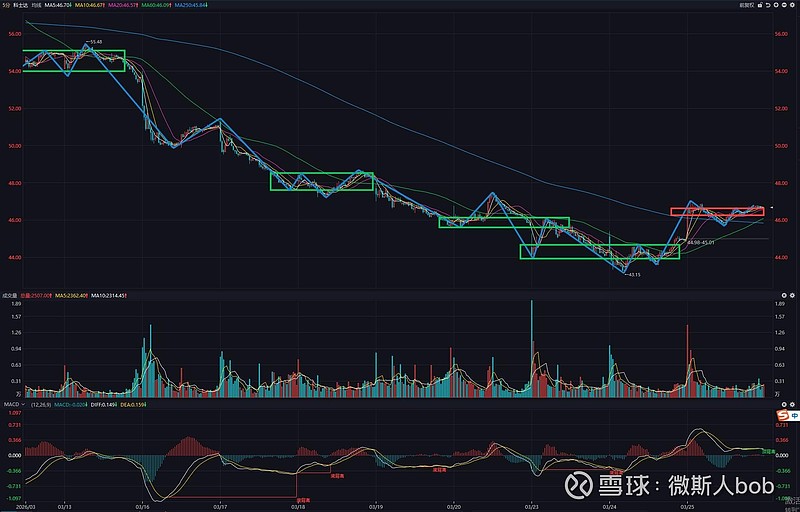Image resolution: width=800 pixels, height=512 pixels.
Task: Open the MACD indicator dropdown
Action: click(12, 404)
